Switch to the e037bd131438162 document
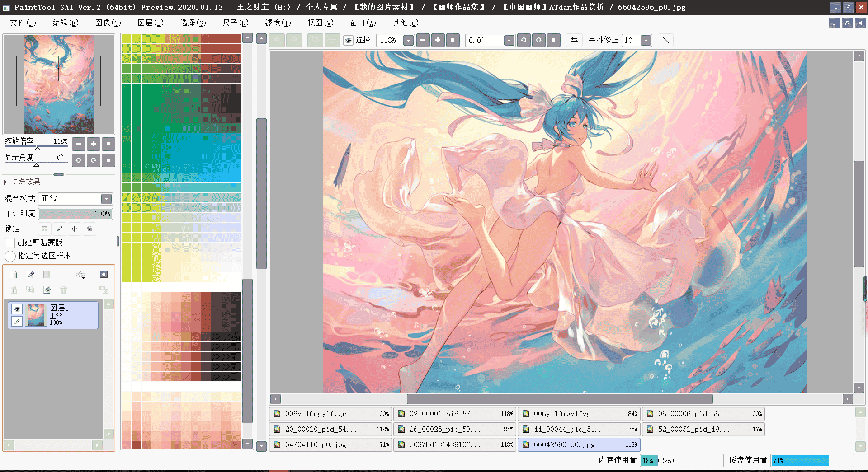 point(454,444)
